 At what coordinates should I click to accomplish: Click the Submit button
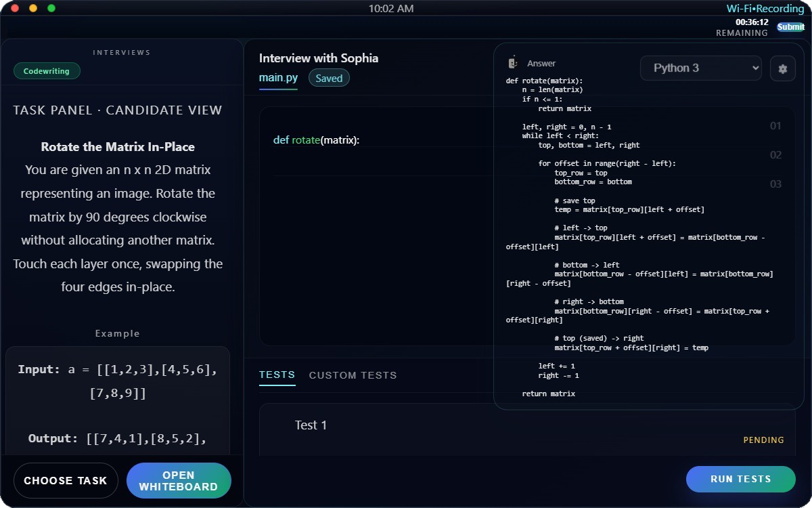pos(790,26)
